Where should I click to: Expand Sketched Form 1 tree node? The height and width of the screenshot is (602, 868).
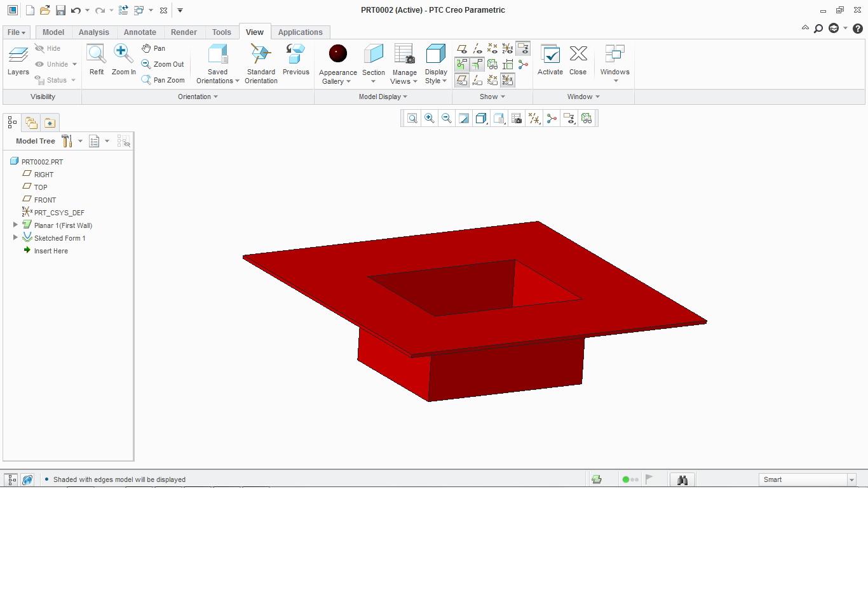coord(15,237)
